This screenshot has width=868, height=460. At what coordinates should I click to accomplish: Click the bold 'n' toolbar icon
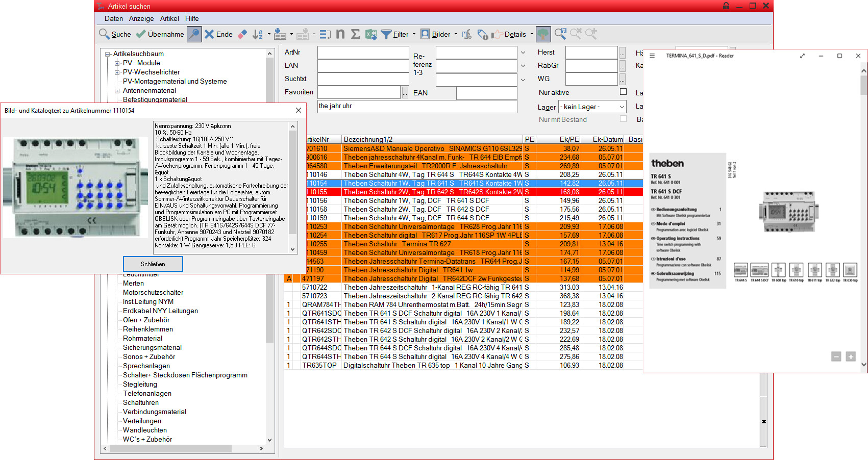click(x=340, y=34)
